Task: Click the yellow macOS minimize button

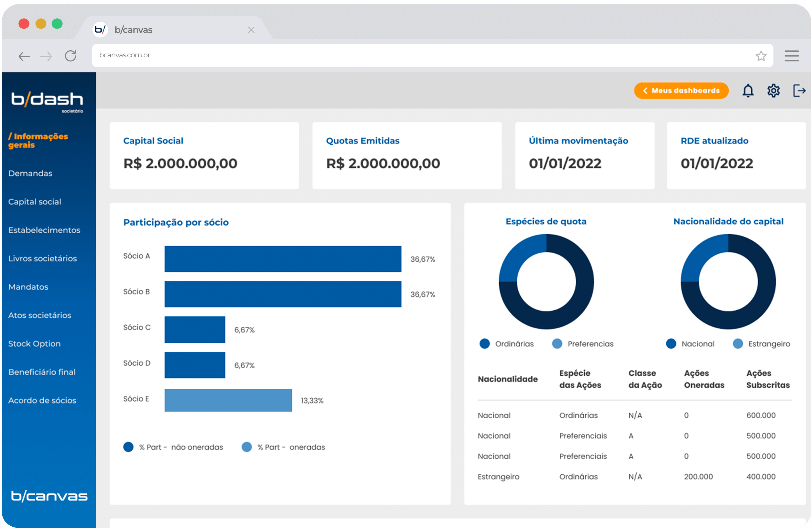Action: click(x=40, y=24)
